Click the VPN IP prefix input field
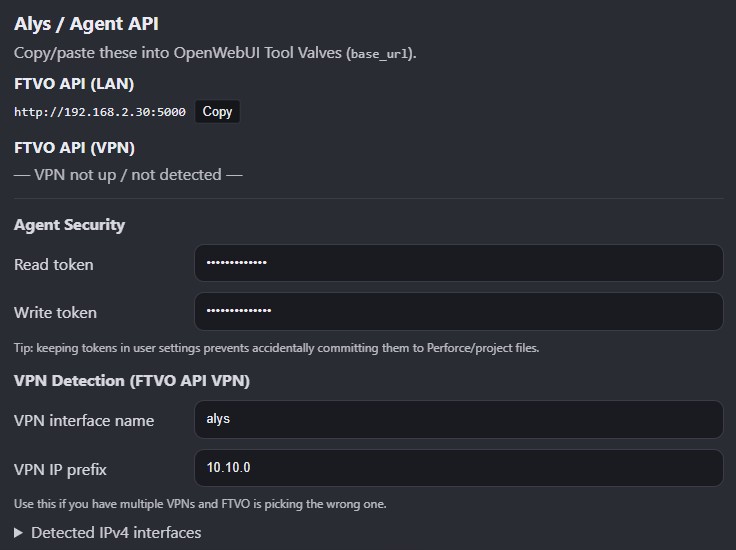 [x=458, y=468]
